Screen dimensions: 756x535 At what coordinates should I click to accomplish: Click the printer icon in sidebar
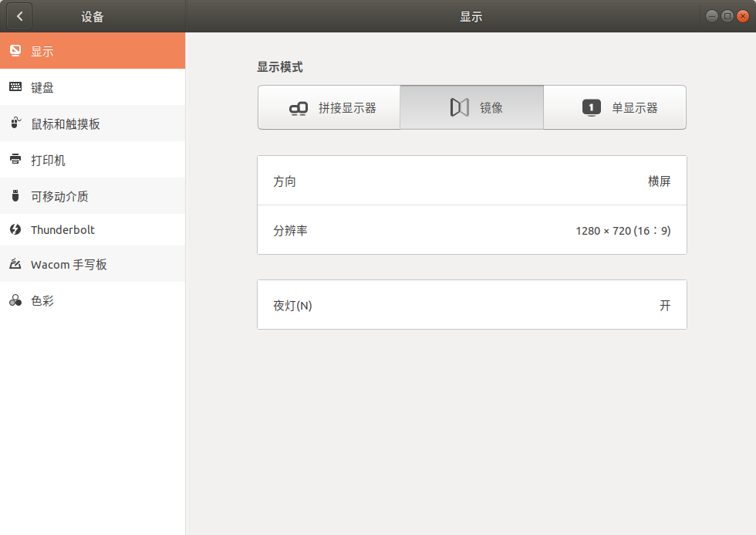(15, 159)
